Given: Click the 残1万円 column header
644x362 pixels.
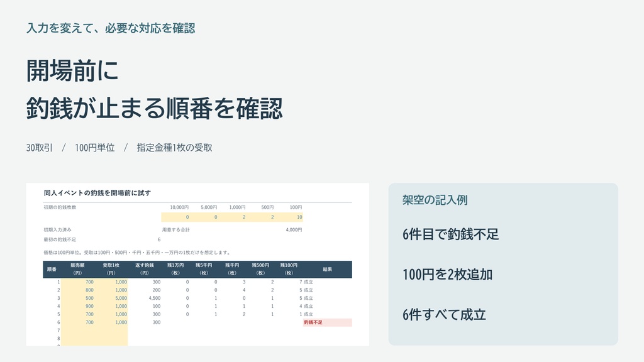Looking at the screenshot, I should coord(175,269).
